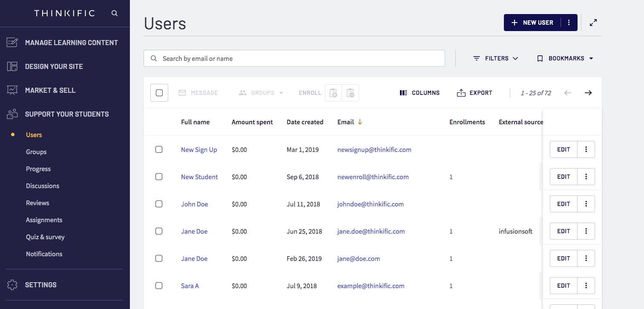This screenshot has height=309, width=644.
Task: Go to the Progress page
Action: click(38, 169)
